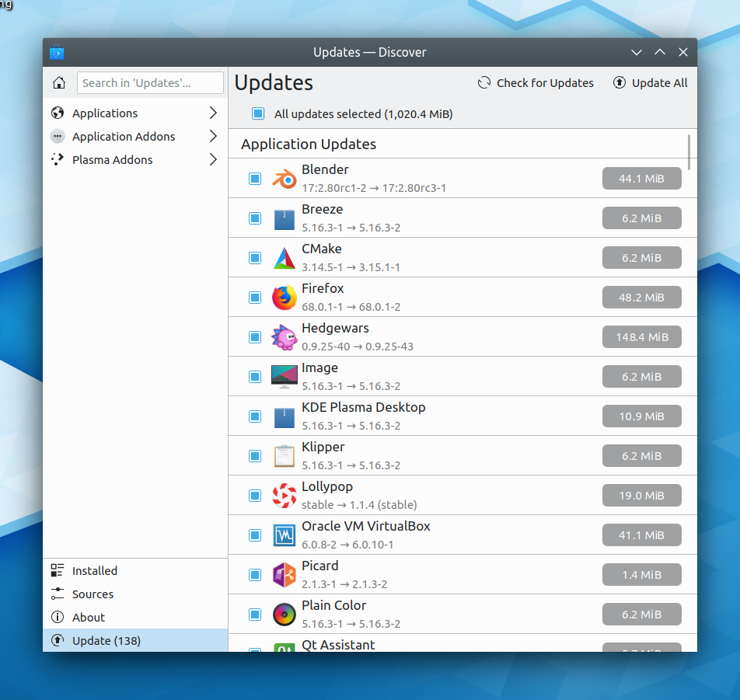
Task: Click the 10.9 MiB button for KDE Plasma Desktop
Action: click(x=641, y=416)
